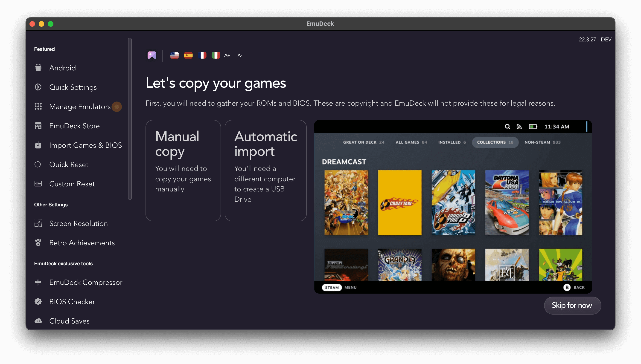Select Quick Settings menu entry
The image size is (641, 364).
coord(73,87)
